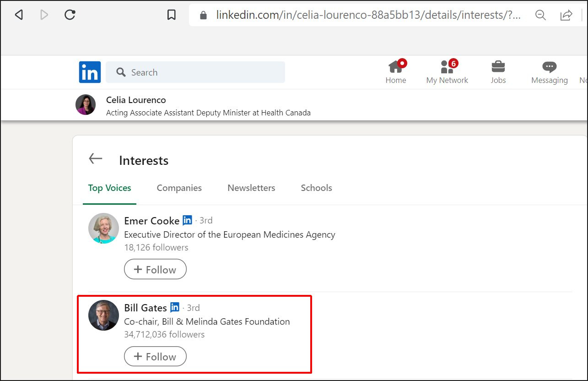The width and height of the screenshot is (588, 381).
Task: Click the zoom magnifier icon in the address bar
Action: pyautogui.click(x=540, y=15)
